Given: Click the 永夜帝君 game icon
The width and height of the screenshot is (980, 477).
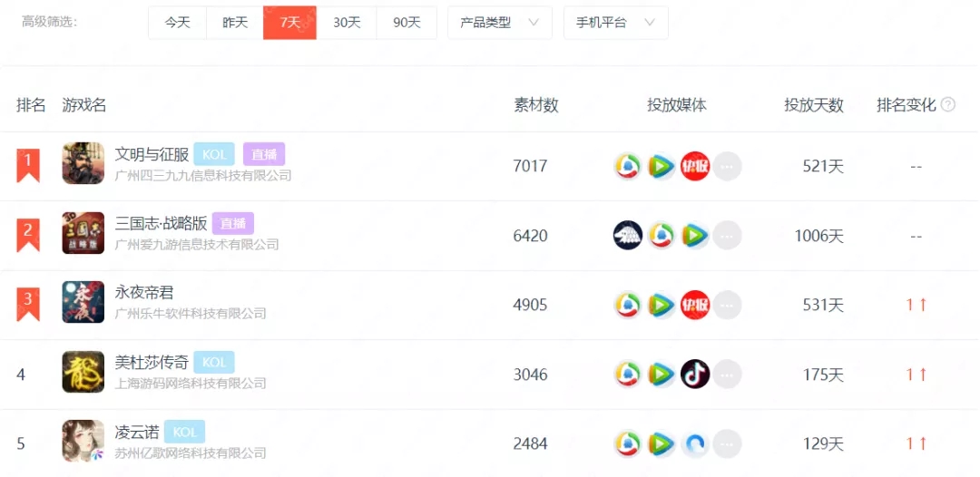Looking at the screenshot, I should [x=83, y=302].
